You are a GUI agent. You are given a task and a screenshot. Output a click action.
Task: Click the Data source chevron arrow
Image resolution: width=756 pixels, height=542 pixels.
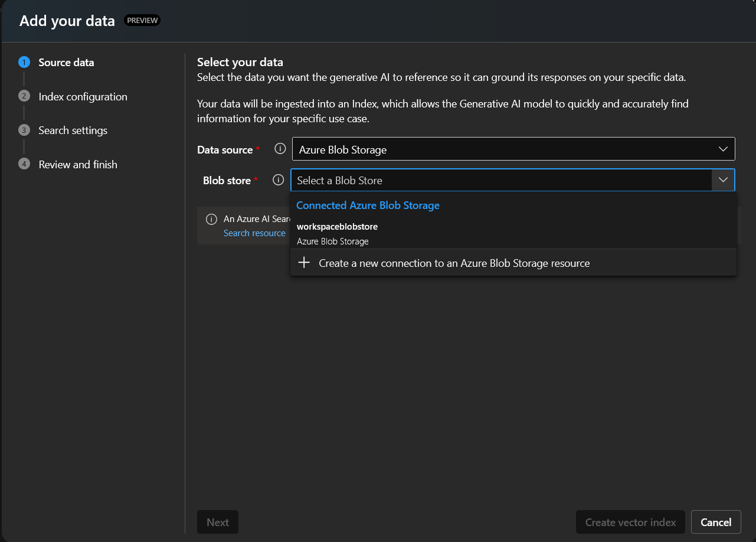[x=723, y=149]
